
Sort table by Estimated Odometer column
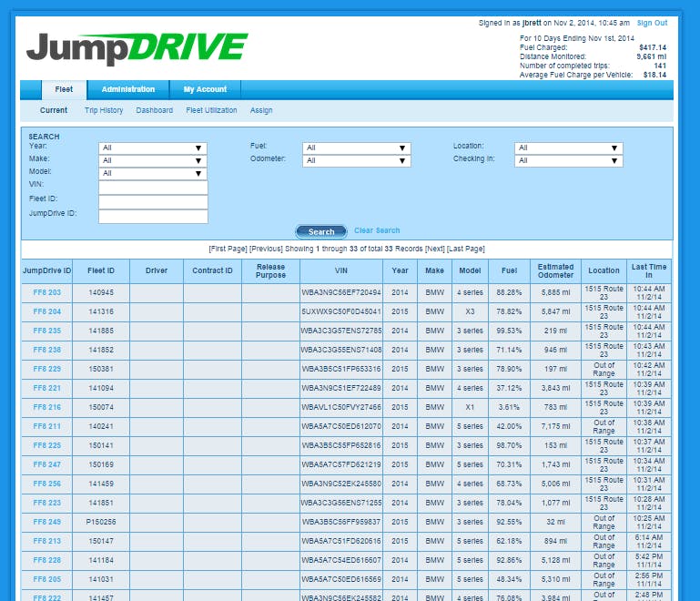(x=555, y=270)
